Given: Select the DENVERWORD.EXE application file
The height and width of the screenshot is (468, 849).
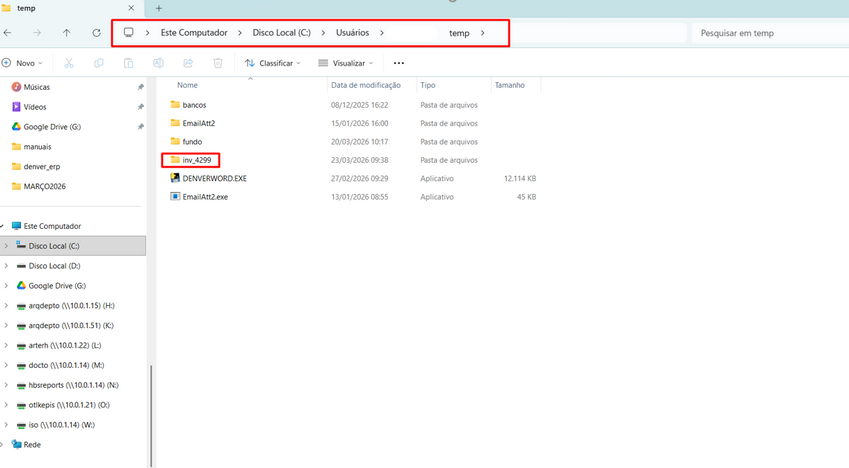Looking at the screenshot, I should tap(214, 178).
